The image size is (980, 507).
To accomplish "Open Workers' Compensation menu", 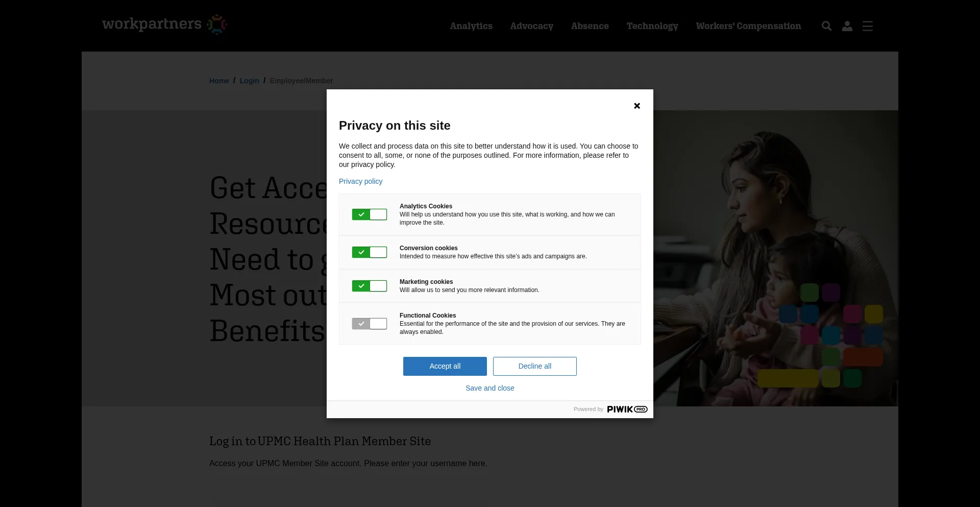I will point(748,26).
